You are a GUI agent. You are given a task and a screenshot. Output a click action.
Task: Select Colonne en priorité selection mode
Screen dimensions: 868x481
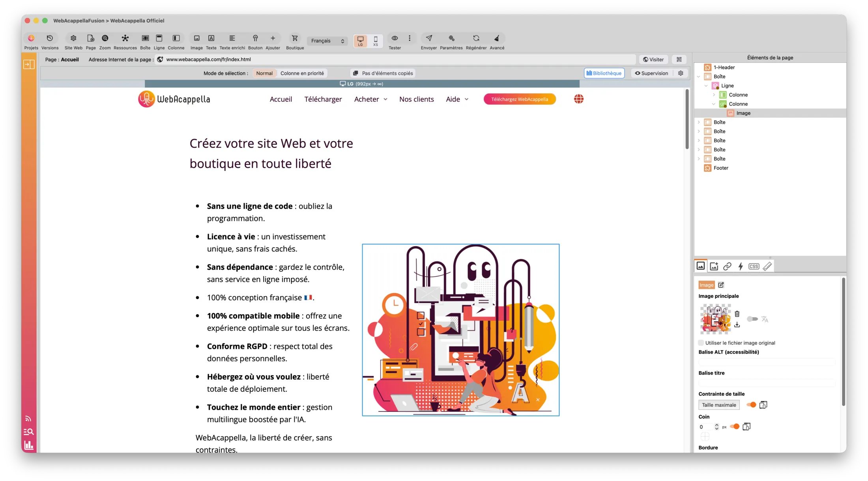pos(302,73)
